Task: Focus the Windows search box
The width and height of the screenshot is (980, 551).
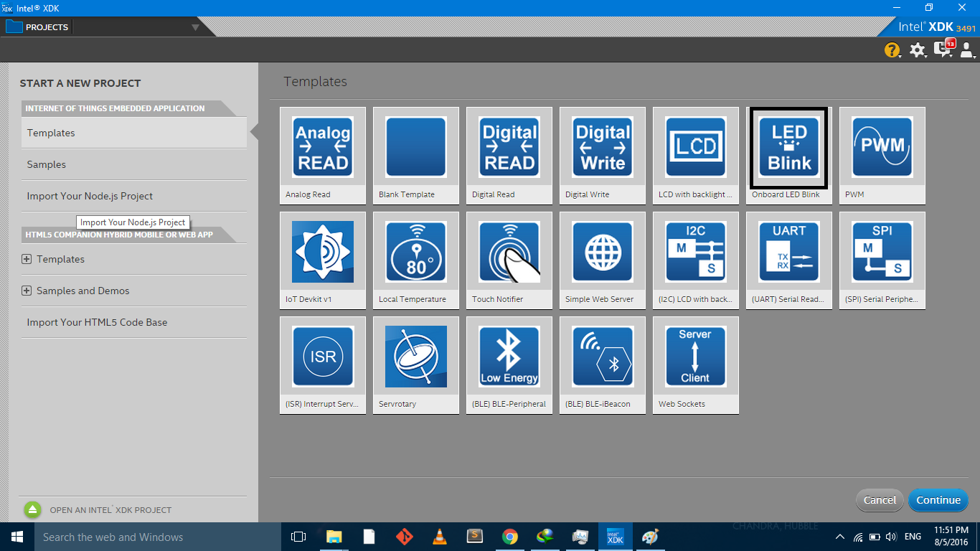Action: (x=158, y=537)
